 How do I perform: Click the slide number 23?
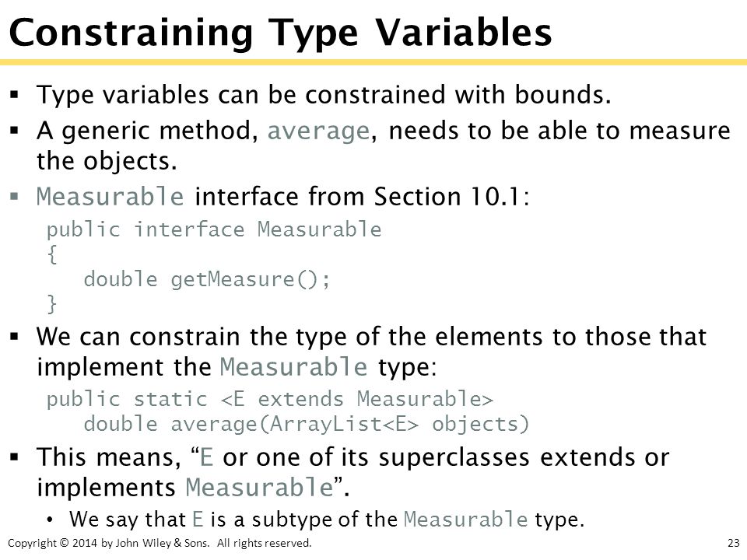click(x=734, y=543)
